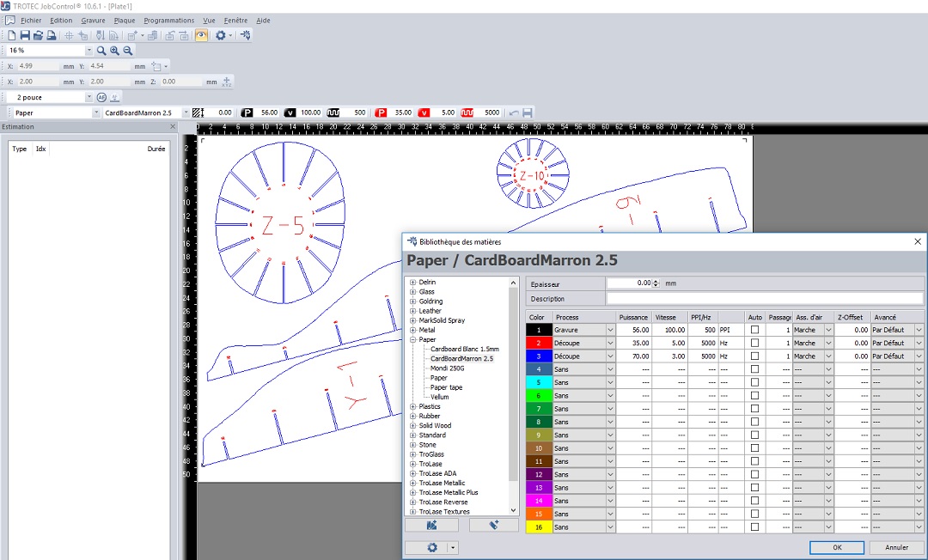Tick the Auto checkbox for color 12
928x560 pixels.
pyautogui.click(x=754, y=474)
